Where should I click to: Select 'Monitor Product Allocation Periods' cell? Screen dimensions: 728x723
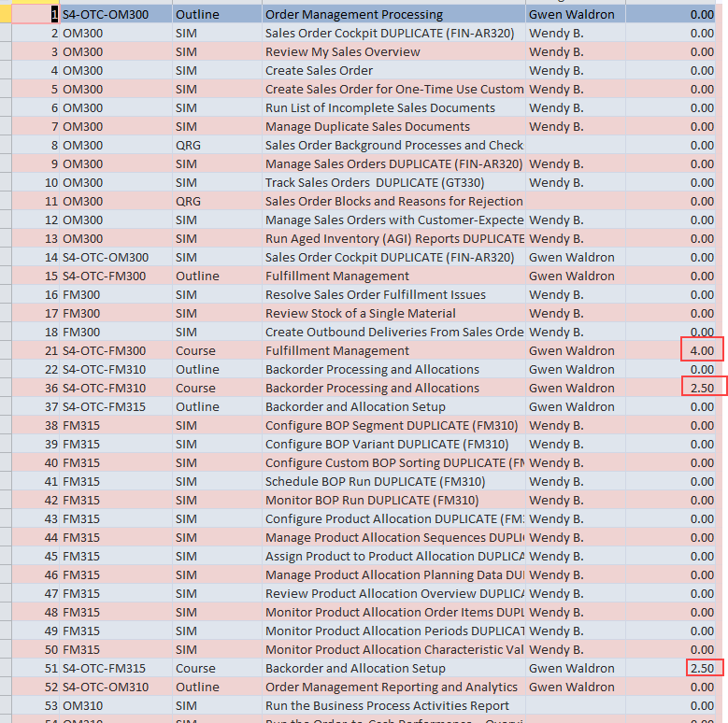coord(393,631)
